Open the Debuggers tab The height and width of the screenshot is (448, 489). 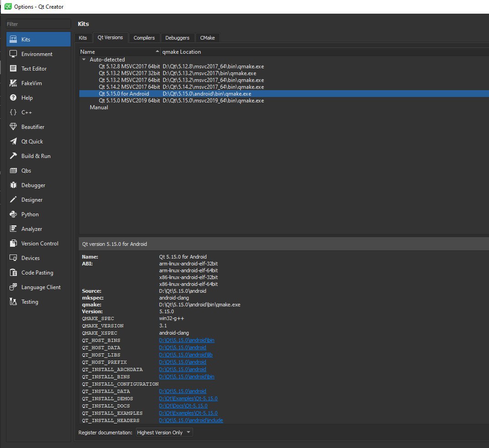click(x=177, y=38)
